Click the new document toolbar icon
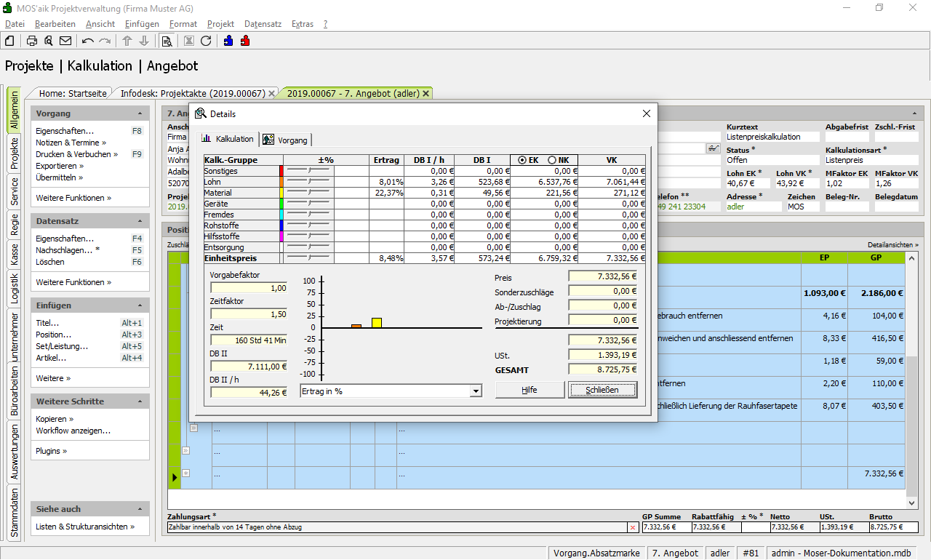 click(9, 41)
